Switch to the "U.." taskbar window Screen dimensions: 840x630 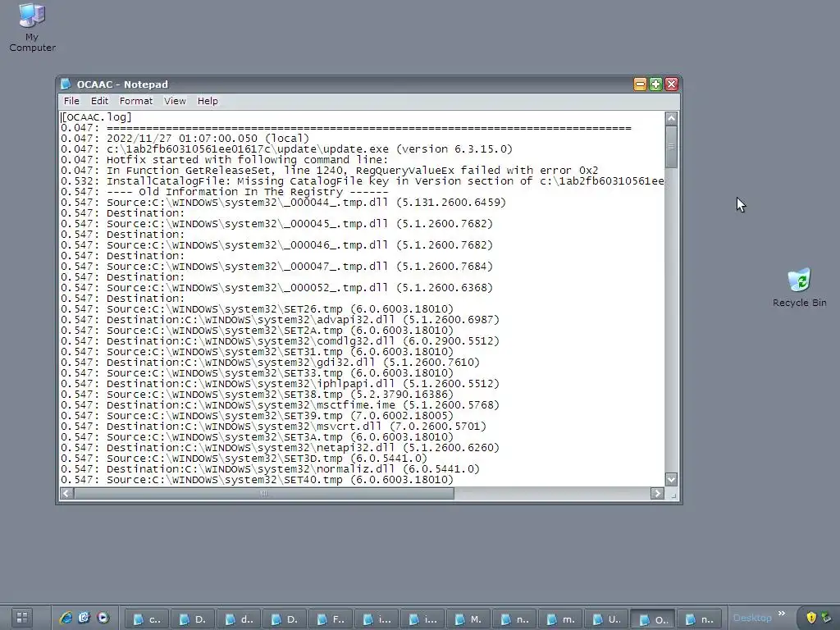(x=607, y=619)
